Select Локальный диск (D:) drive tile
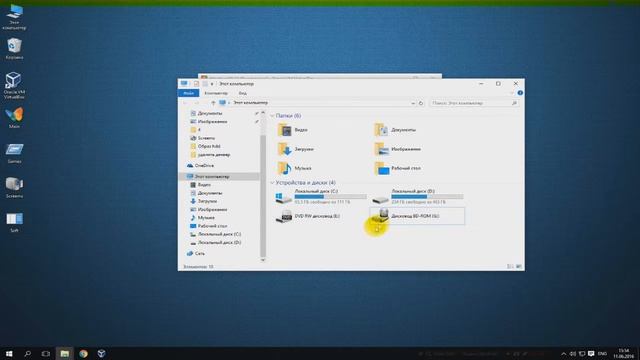This screenshot has height=360, width=640. (418, 197)
